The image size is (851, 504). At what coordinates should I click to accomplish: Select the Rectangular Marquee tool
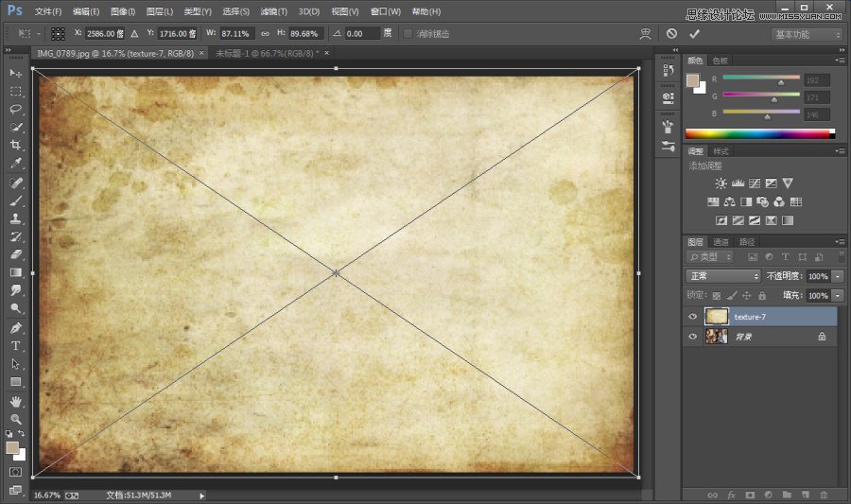(x=15, y=91)
